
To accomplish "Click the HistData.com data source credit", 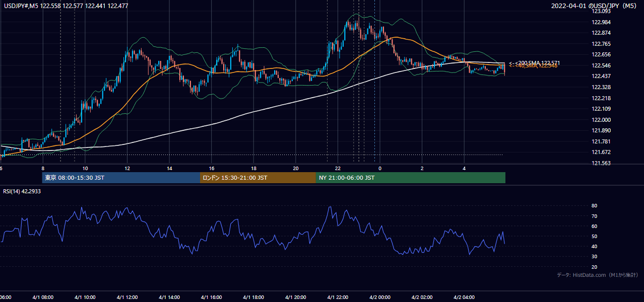I will pos(598,275).
